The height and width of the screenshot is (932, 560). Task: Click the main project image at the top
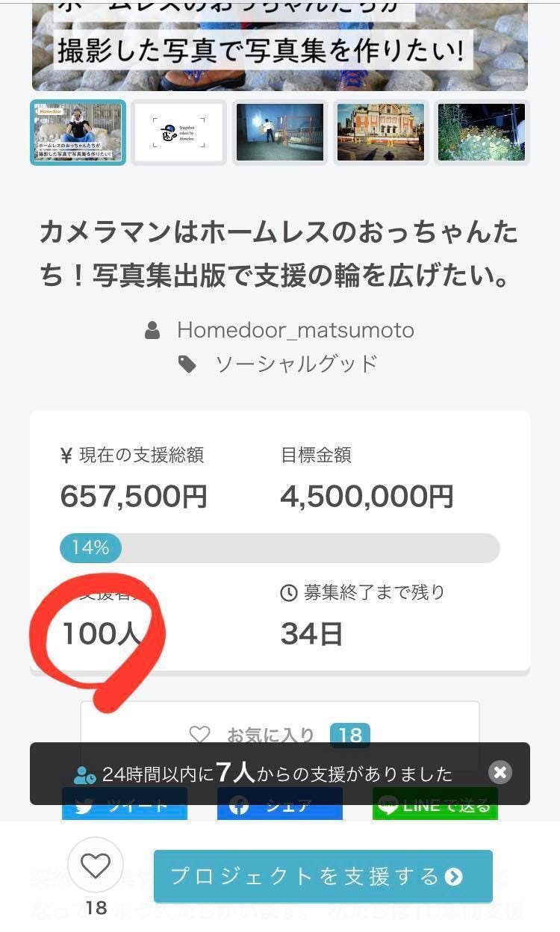click(280, 46)
